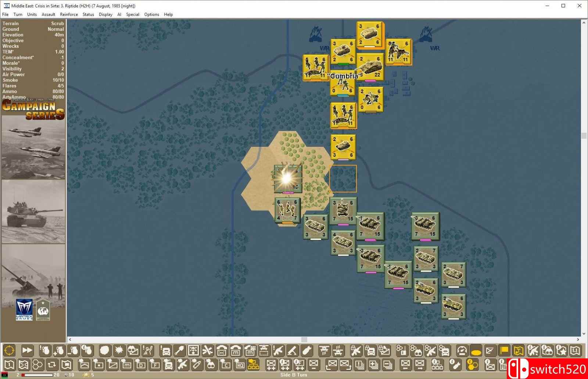Toggle the yellow flag objectives display

pyautogui.click(x=504, y=351)
